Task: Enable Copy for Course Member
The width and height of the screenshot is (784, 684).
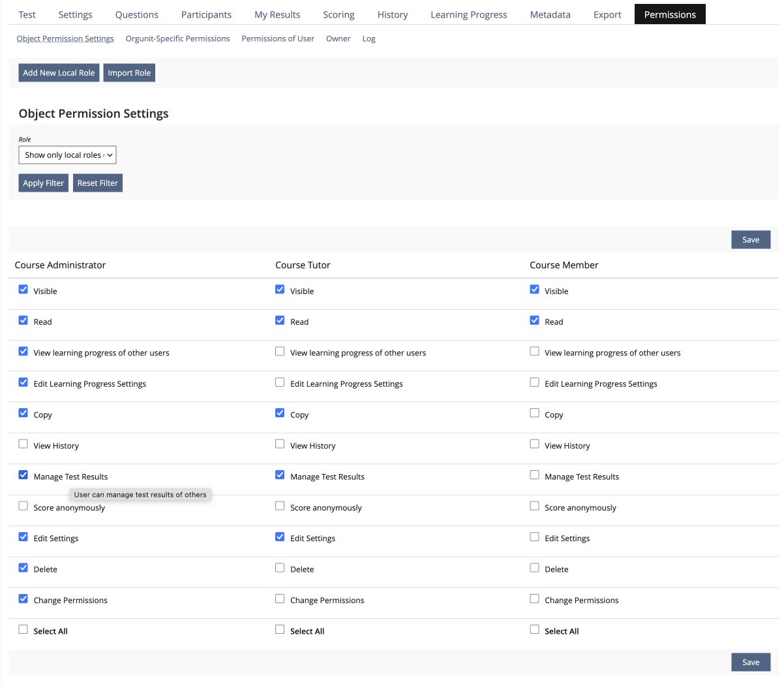Action: pos(534,413)
